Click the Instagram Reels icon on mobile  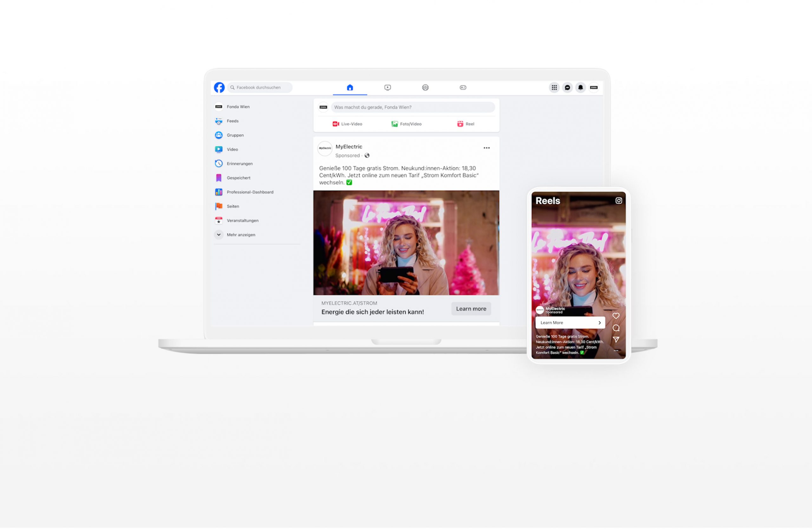pyautogui.click(x=618, y=200)
